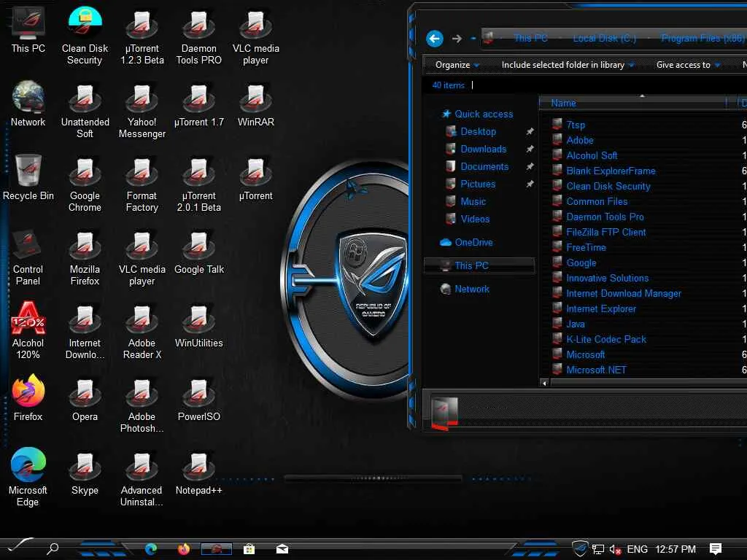747x560 pixels.
Task: Open PowerISO desktop shortcut
Action: [x=198, y=400]
